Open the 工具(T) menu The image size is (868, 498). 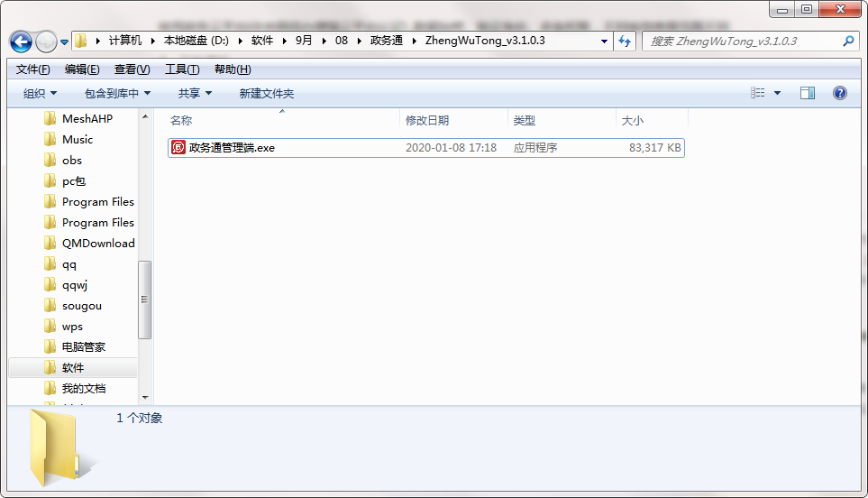click(182, 69)
